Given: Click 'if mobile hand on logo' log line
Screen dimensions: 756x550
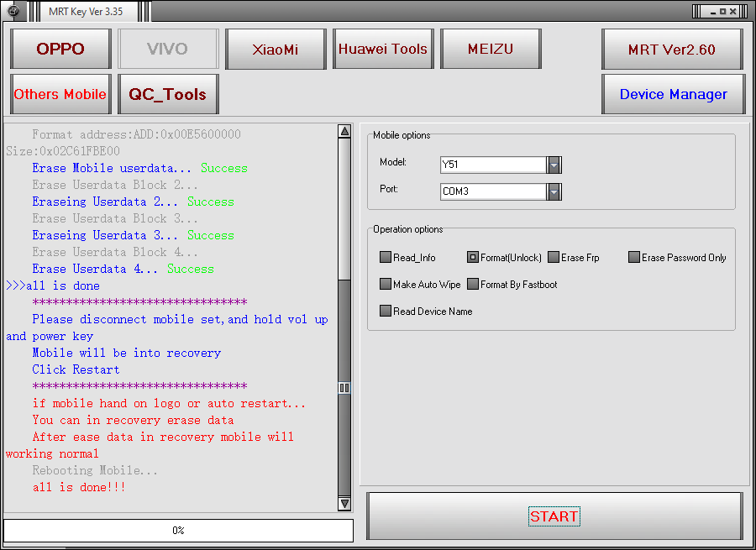Looking at the screenshot, I should 169,403.
